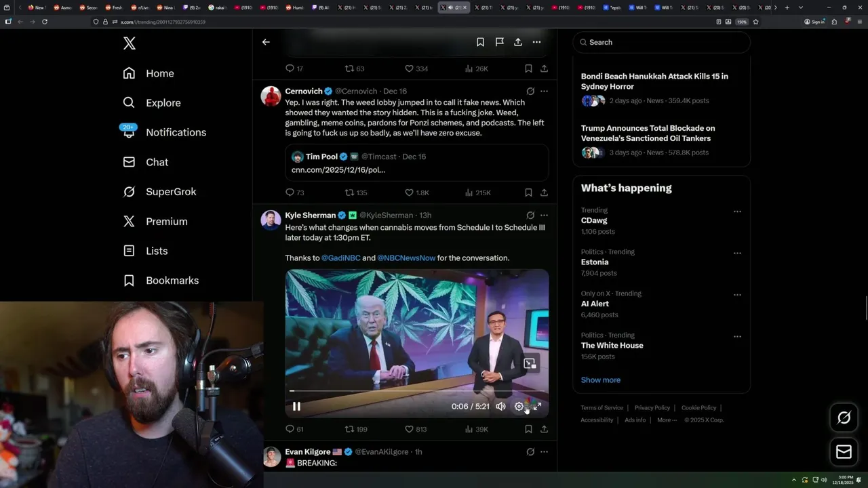Click the Grok icon on Kyle Sherman's post

click(x=530, y=216)
